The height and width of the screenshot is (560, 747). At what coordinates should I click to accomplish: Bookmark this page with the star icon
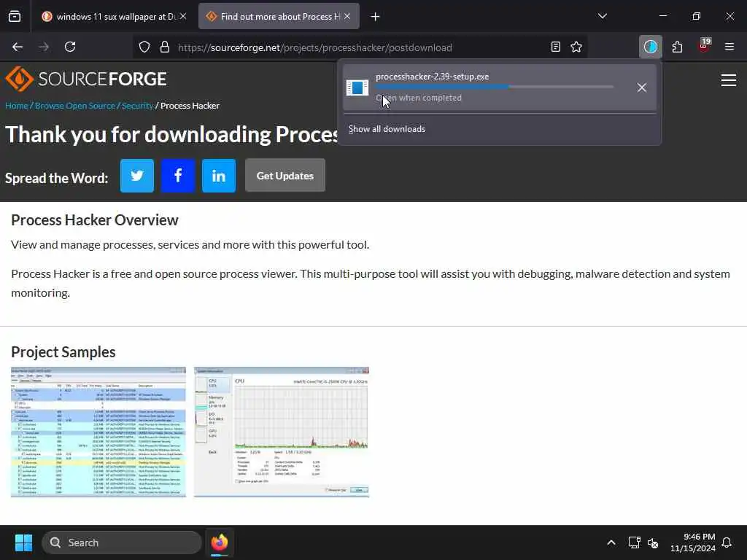pyautogui.click(x=576, y=47)
